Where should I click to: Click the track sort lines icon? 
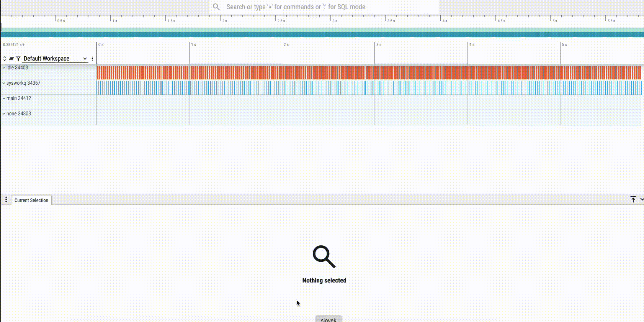pos(11,59)
